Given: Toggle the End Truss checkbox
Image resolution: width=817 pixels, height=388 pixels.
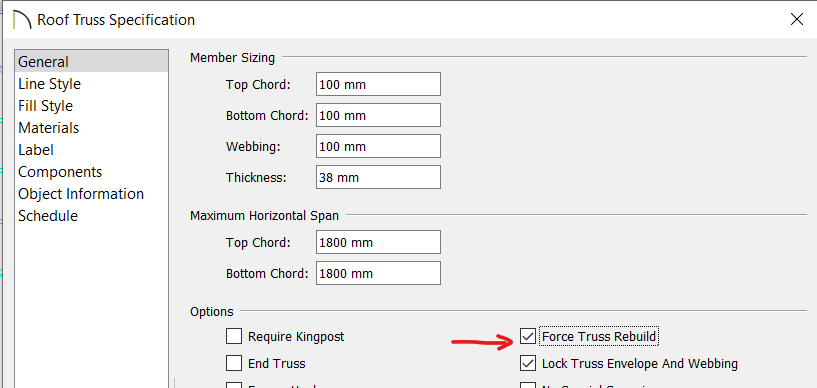Looking at the screenshot, I should pos(234,362).
